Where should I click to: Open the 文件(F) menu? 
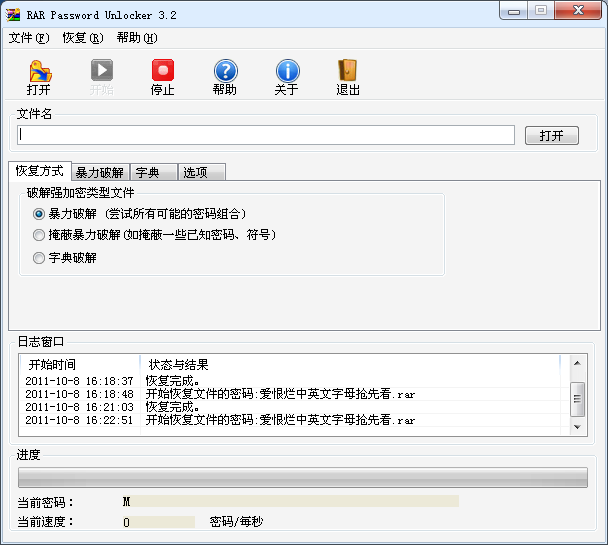pyautogui.click(x=29, y=38)
